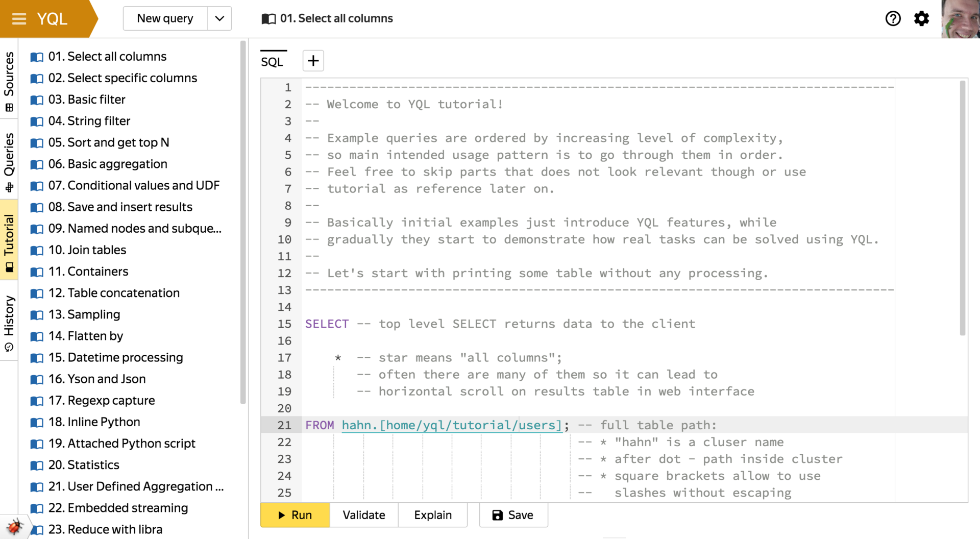Screen dimensions: 980x539
Task: Open the hamburger menu next to YQL
Action: pyautogui.click(x=19, y=19)
